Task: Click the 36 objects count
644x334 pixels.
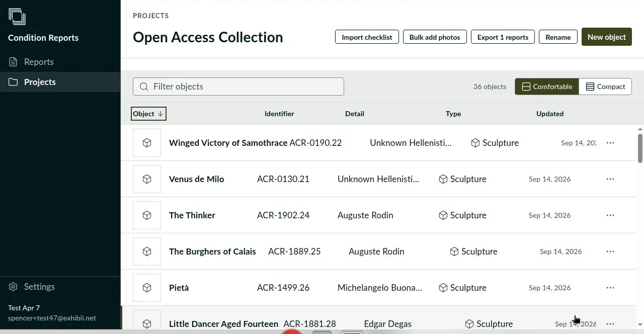Action: 490,87
